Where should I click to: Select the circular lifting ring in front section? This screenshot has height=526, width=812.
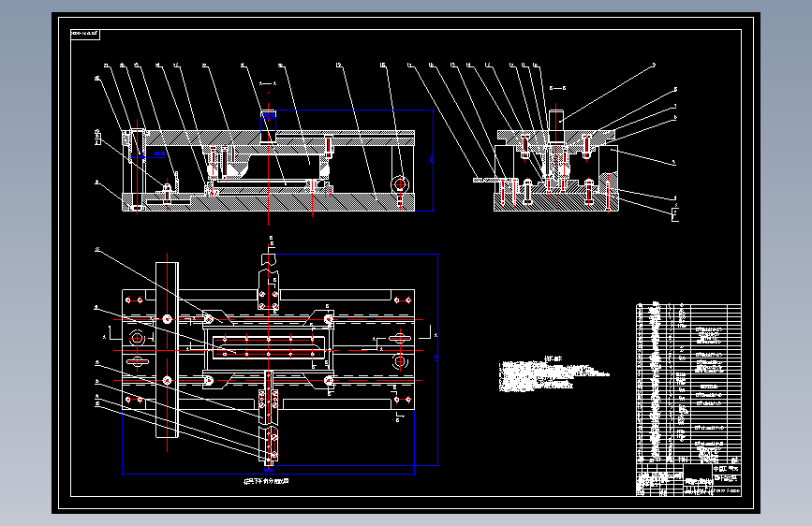pos(399,183)
